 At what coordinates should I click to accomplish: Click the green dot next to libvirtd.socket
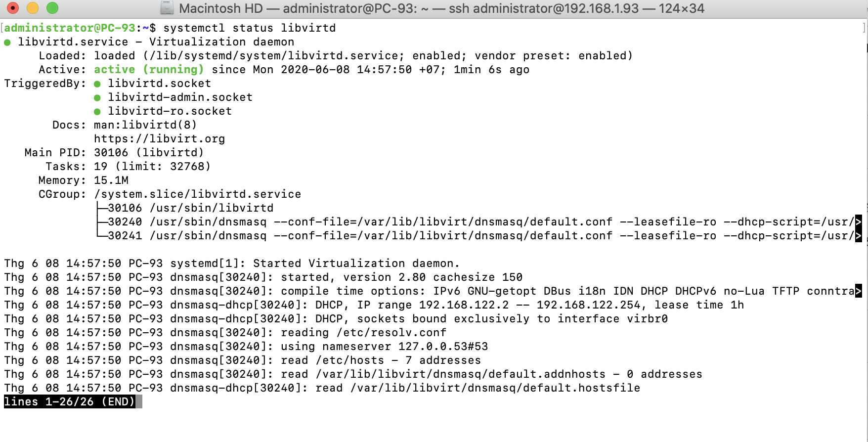(x=97, y=84)
